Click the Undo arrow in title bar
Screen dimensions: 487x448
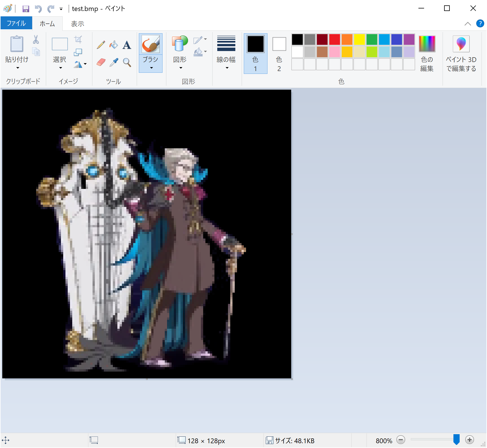[38, 9]
